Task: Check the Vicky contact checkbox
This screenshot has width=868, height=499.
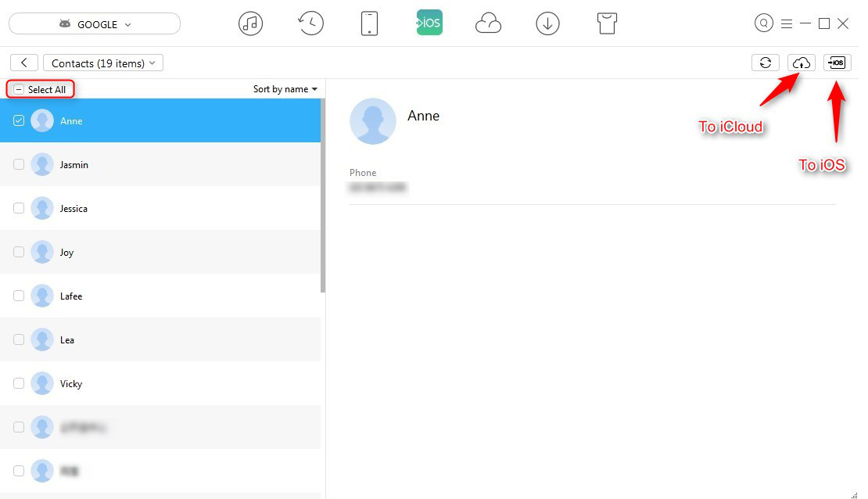Action: (19, 383)
